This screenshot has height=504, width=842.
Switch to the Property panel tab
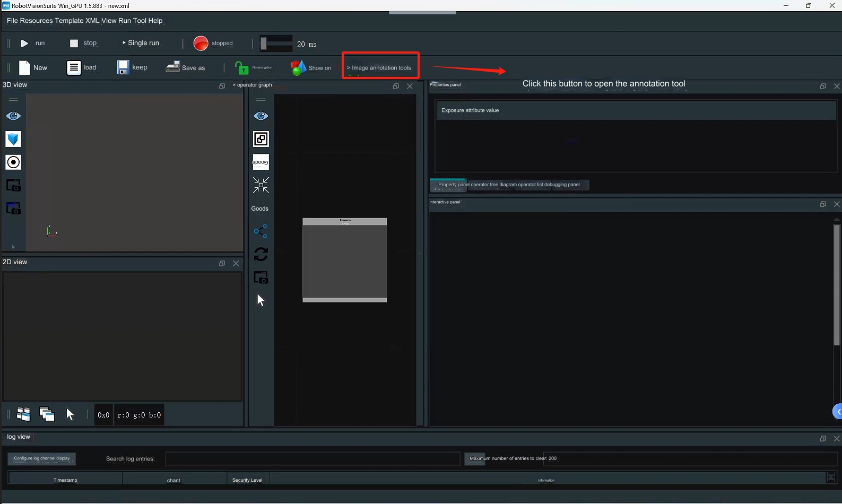click(449, 185)
